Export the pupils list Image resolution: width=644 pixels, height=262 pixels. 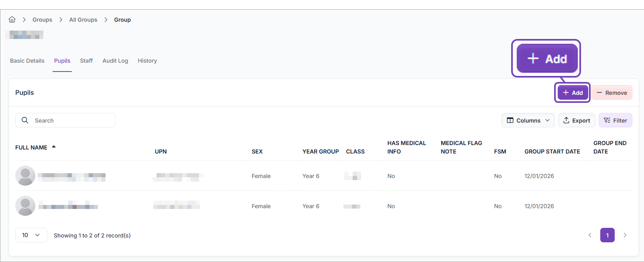[576, 120]
